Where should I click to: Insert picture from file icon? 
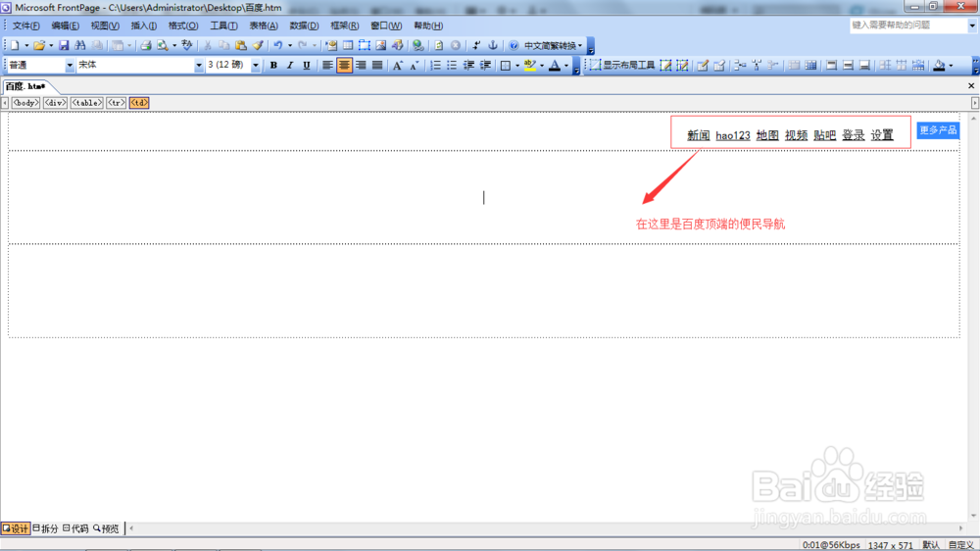pyautogui.click(x=380, y=46)
